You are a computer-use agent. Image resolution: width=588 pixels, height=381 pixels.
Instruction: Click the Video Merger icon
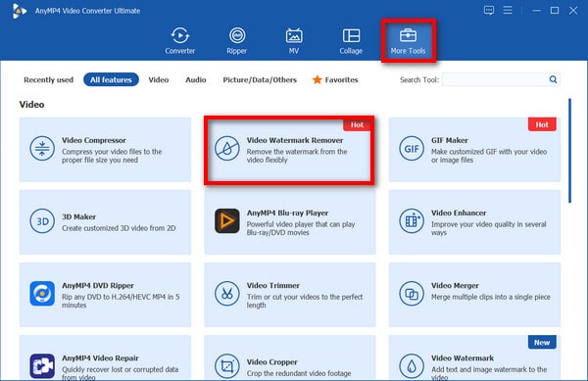(412, 293)
